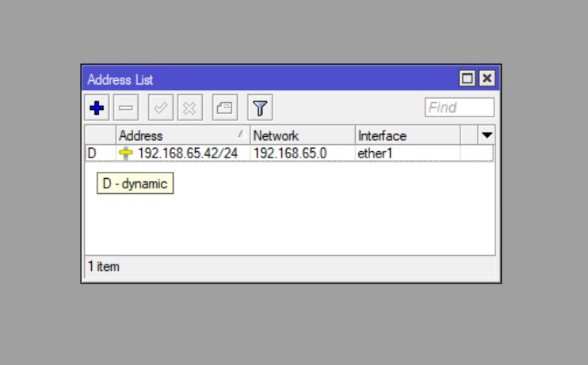This screenshot has width=588, height=365.
Task: Click the "1 item" status bar
Action: 104,267
